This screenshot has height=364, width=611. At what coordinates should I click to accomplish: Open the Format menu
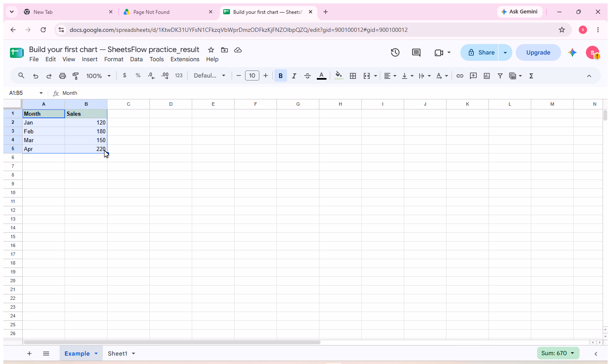(x=114, y=59)
